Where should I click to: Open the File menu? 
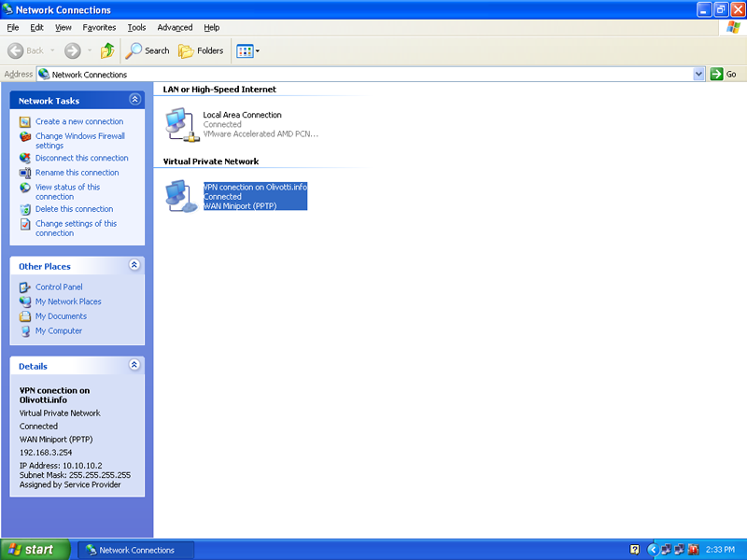tap(13, 28)
